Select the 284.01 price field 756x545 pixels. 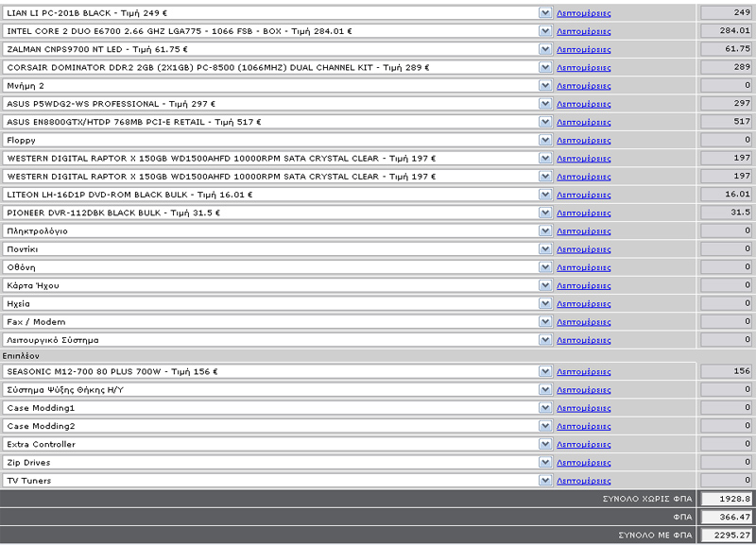coord(726,31)
